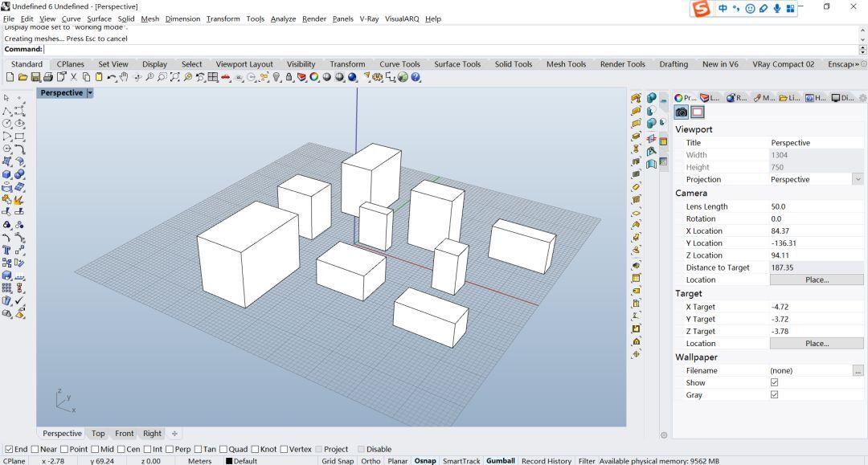The width and height of the screenshot is (868, 465).
Task: Click the Boolean Union spheres icon
Action: [19, 175]
